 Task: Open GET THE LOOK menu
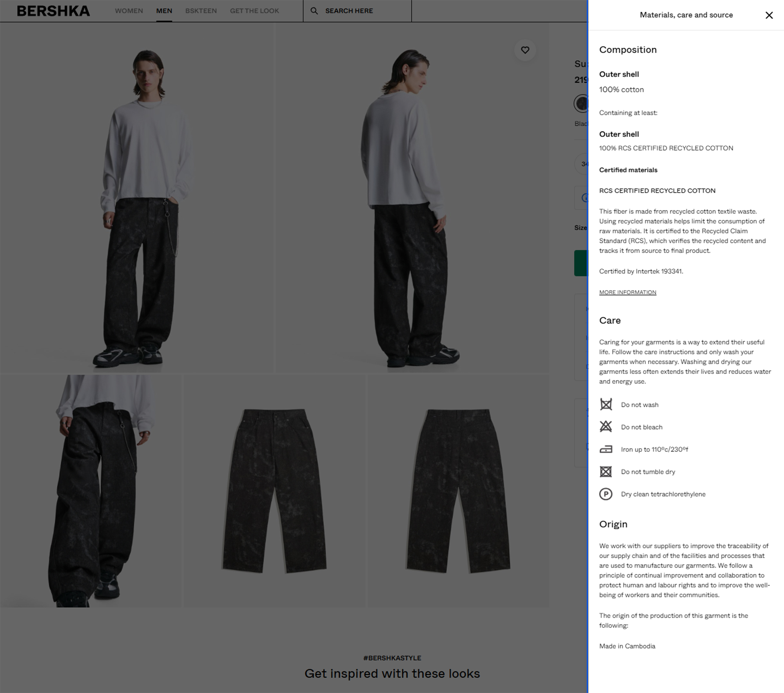pyautogui.click(x=254, y=11)
